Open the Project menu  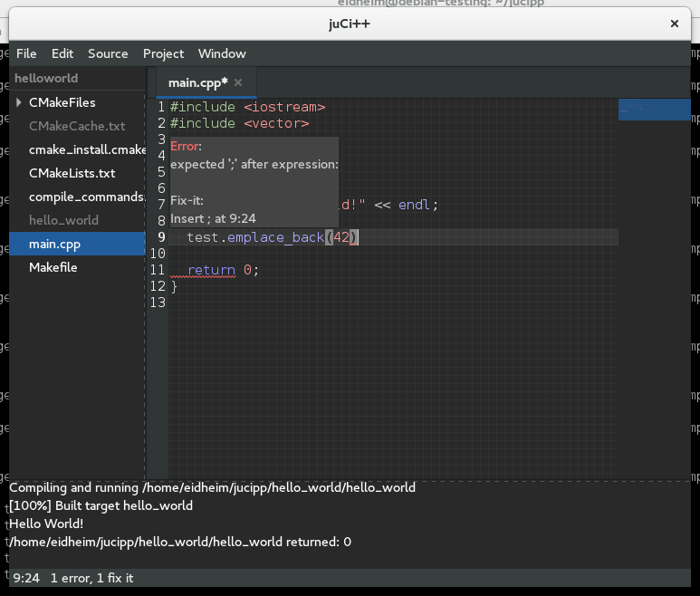tap(163, 53)
